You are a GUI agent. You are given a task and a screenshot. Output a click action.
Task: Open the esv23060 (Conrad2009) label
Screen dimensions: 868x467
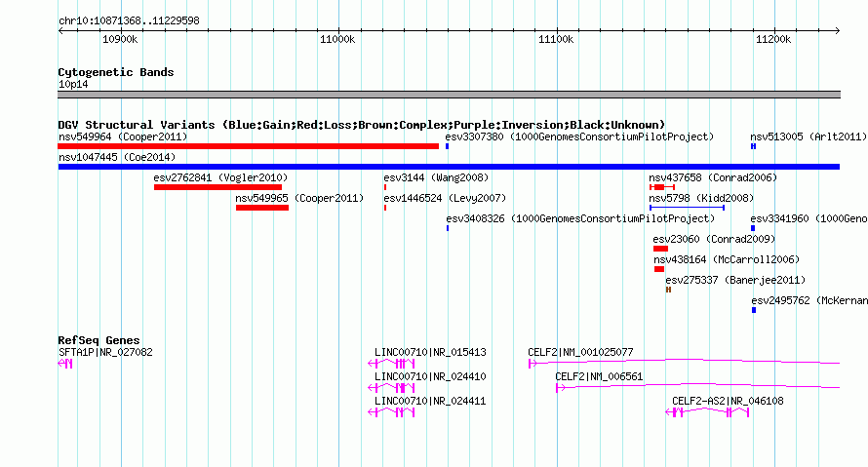pyautogui.click(x=714, y=239)
